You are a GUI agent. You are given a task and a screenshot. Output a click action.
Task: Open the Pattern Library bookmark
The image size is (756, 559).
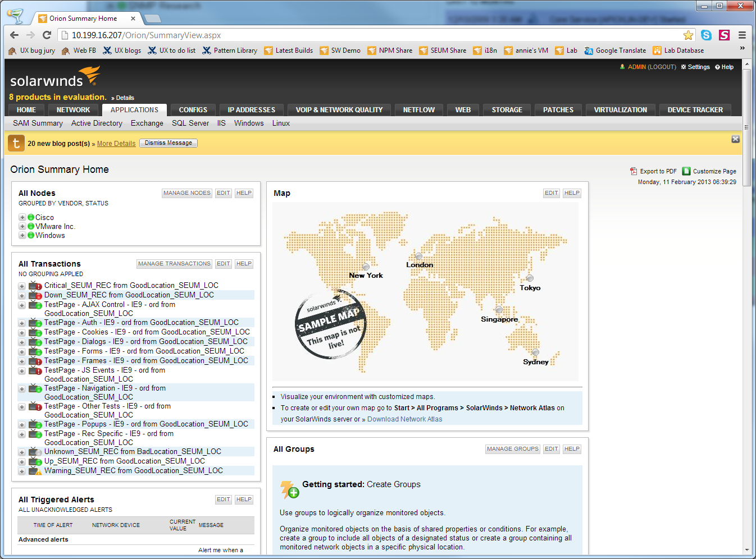230,51
